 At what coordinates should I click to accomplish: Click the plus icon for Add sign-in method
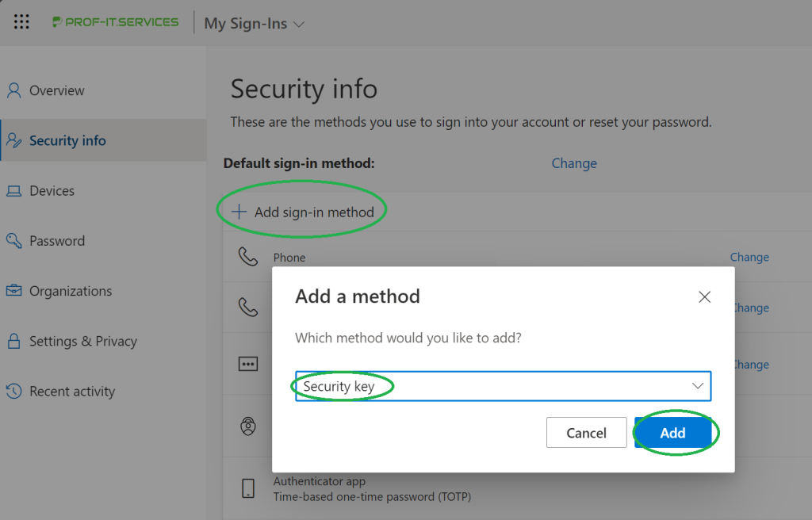click(x=239, y=212)
